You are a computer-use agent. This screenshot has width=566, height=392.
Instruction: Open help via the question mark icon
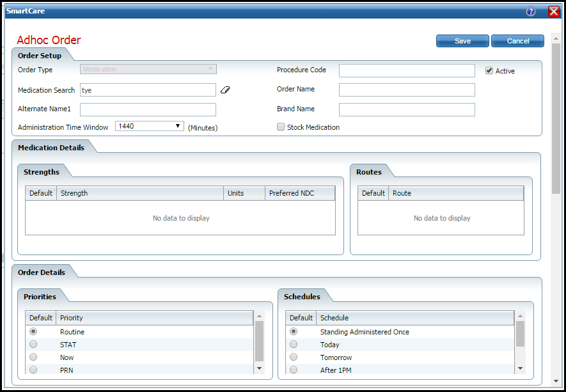click(531, 11)
